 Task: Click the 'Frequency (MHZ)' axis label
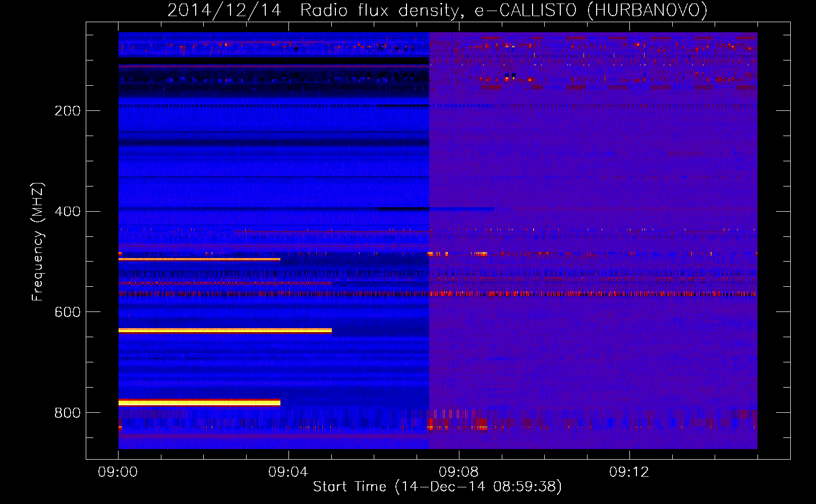point(38,242)
